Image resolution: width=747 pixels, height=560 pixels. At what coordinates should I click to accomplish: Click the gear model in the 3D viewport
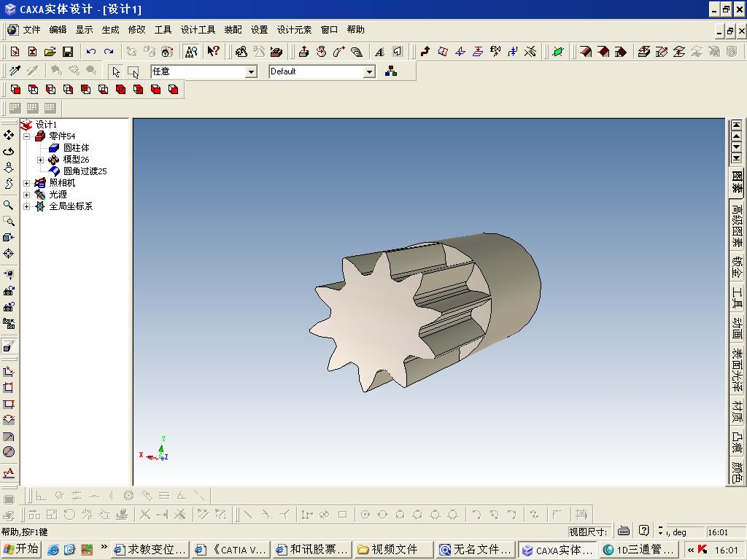click(424, 312)
